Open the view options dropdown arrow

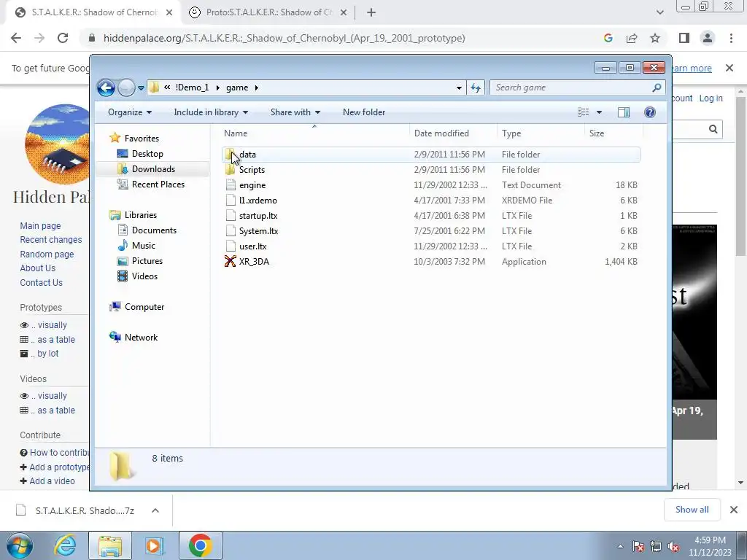(600, 112)
